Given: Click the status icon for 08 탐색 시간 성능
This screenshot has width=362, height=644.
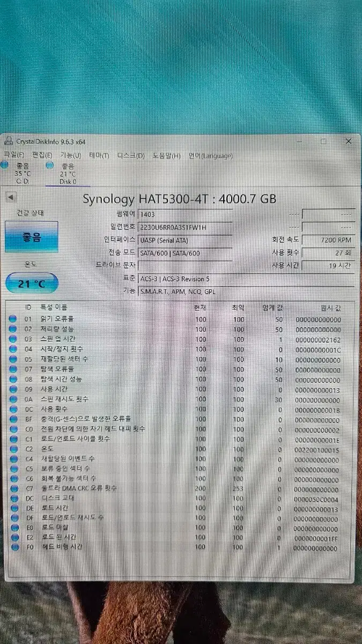Looking at the screenshot, I should 13,379.
